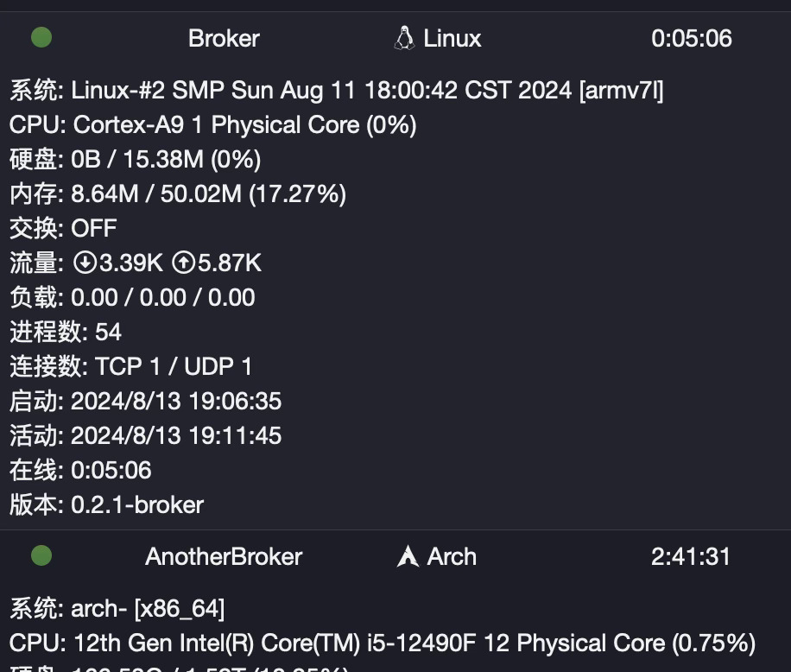791x672 pixels.
Task: Collapse the AnotherBroker server header row
Action: coord(395,556)
